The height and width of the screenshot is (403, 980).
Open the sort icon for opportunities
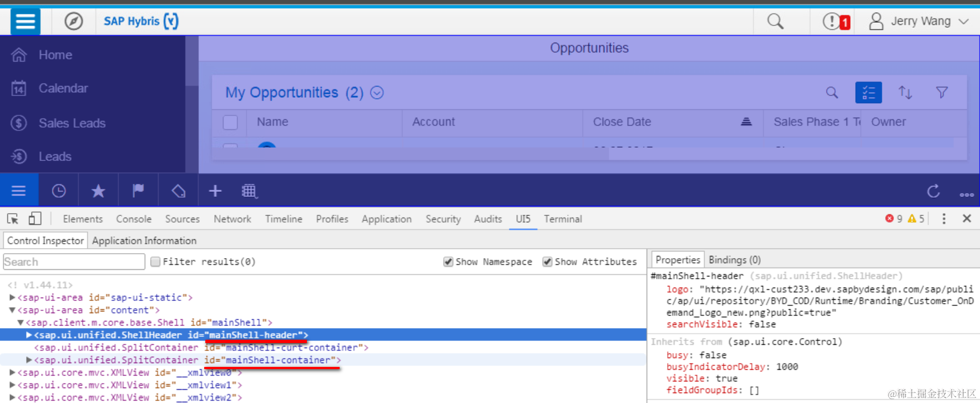pos(905,93)
